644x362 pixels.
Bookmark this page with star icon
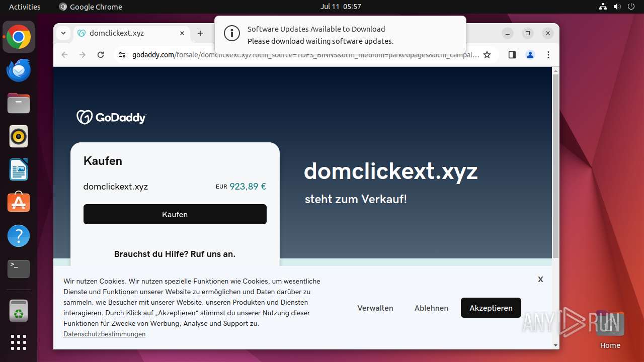487,55
